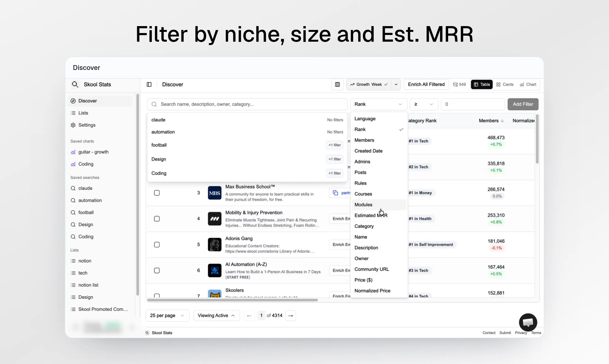Screen dimensions: 609x364
Task: Switch to Table view
Action: (x=481, y=84)
